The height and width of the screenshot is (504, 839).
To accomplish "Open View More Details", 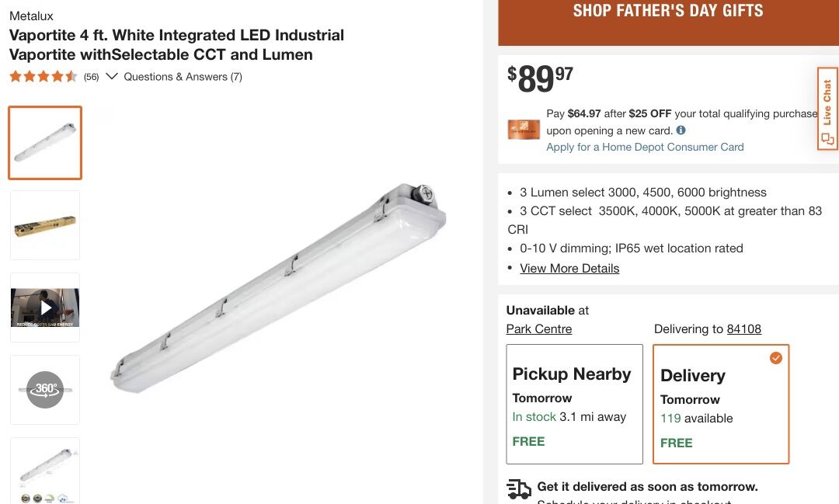I will 569,268.
